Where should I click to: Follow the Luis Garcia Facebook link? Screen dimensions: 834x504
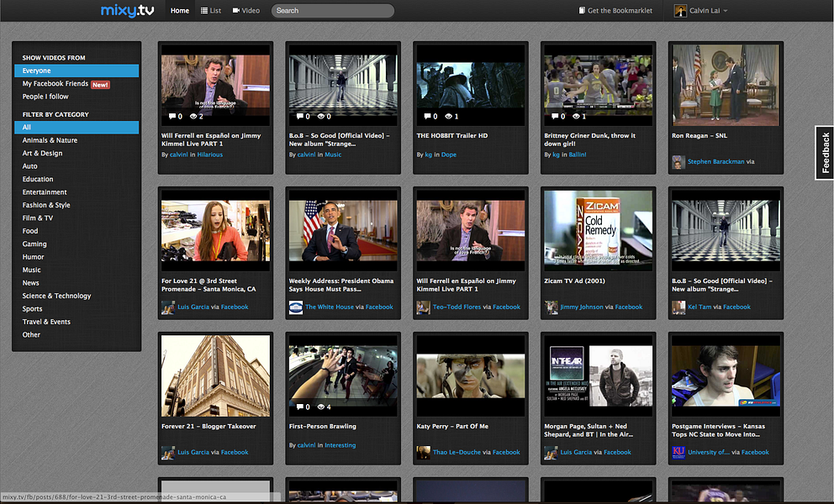point(234,307)
